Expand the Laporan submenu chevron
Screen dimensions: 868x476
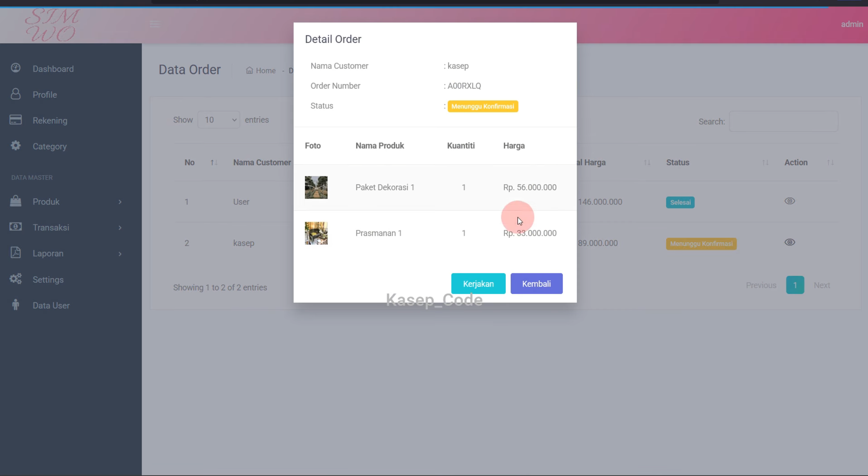pyautogui.click(x=120, y=254)
